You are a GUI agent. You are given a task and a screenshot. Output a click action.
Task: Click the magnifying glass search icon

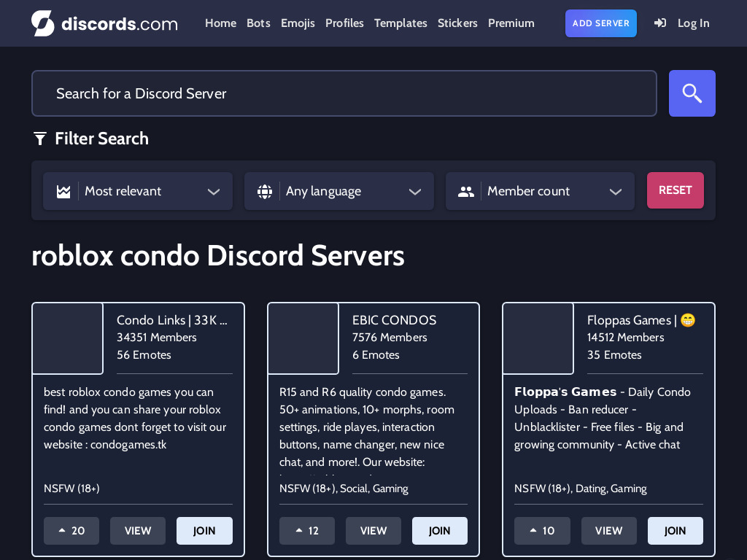tap(692, 93)
